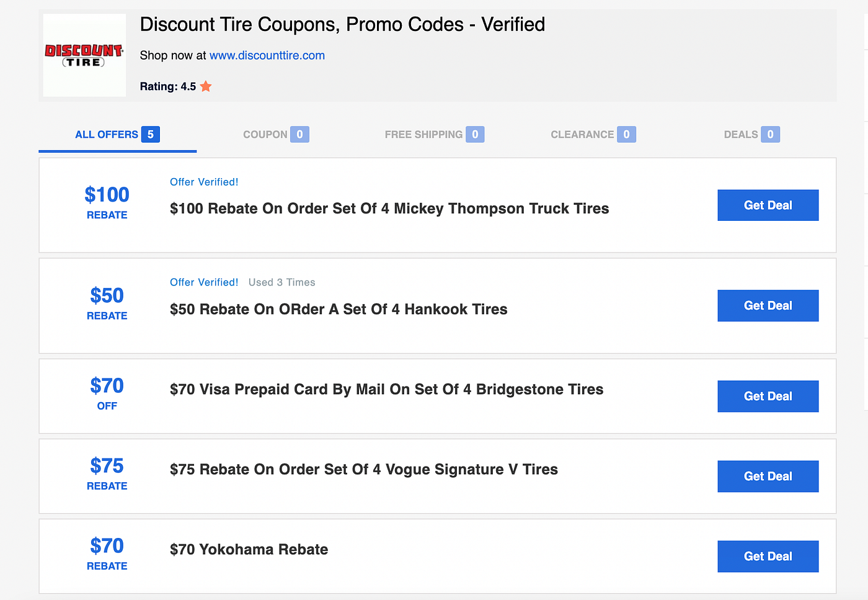868x600 pixels.
Task: Click the Discount Tire logo image
Action: [84, 55]
